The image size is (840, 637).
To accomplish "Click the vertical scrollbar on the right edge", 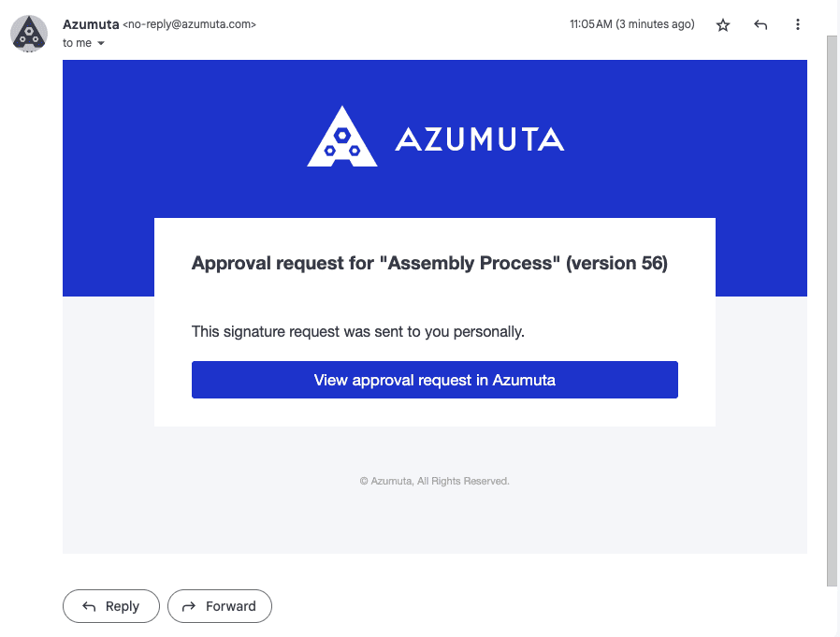I will point(832,309).
